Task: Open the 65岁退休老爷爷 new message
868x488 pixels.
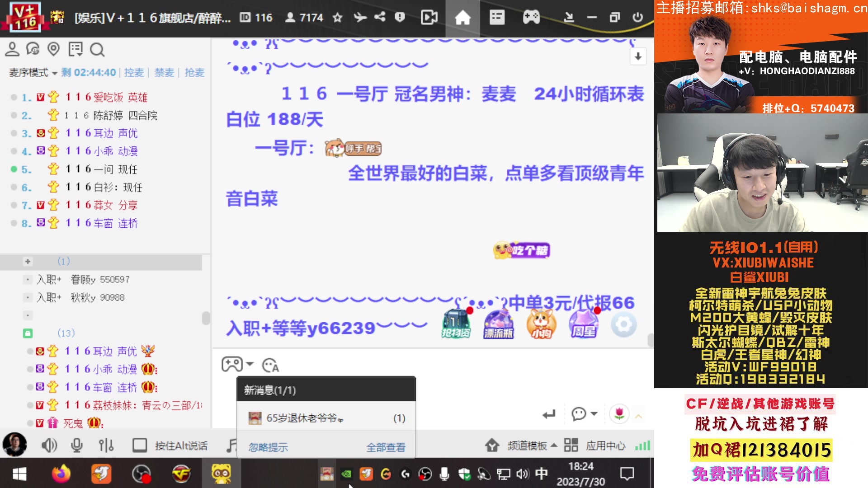Action: click(x=326, y=418)
